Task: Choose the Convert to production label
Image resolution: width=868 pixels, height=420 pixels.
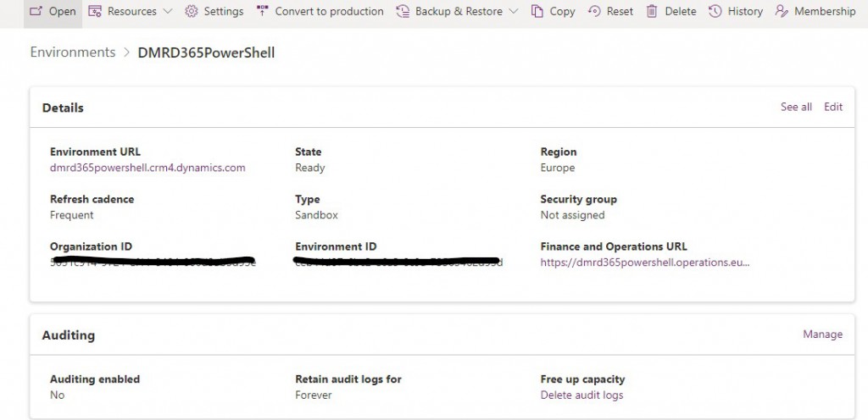Action: 330,11
